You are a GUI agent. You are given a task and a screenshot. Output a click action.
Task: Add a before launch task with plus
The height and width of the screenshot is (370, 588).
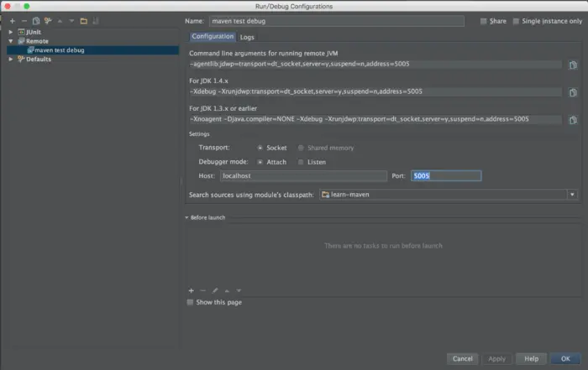(x=192, y=290)
